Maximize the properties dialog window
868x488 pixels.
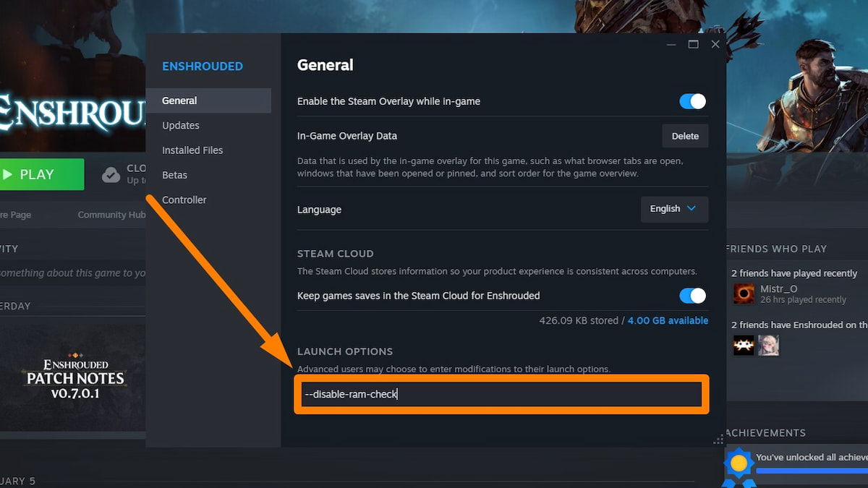point(693,44)
